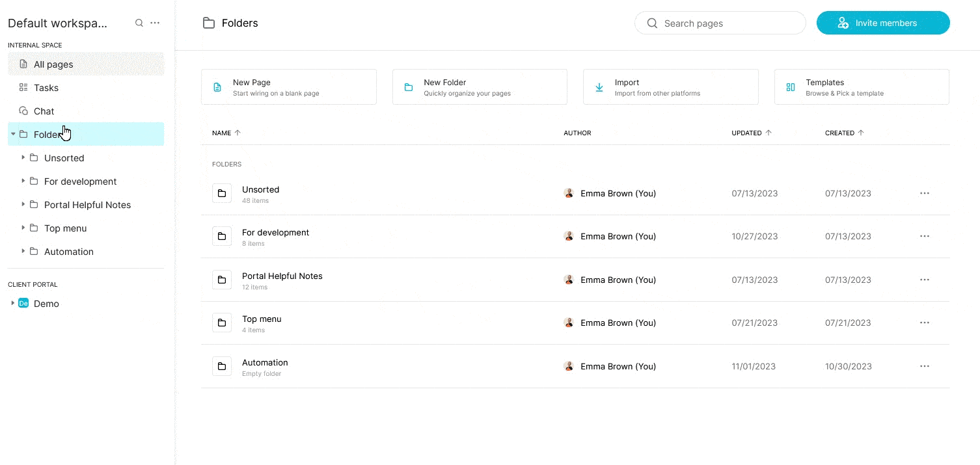Click the folder icon in the page header

tap(209, 23)
